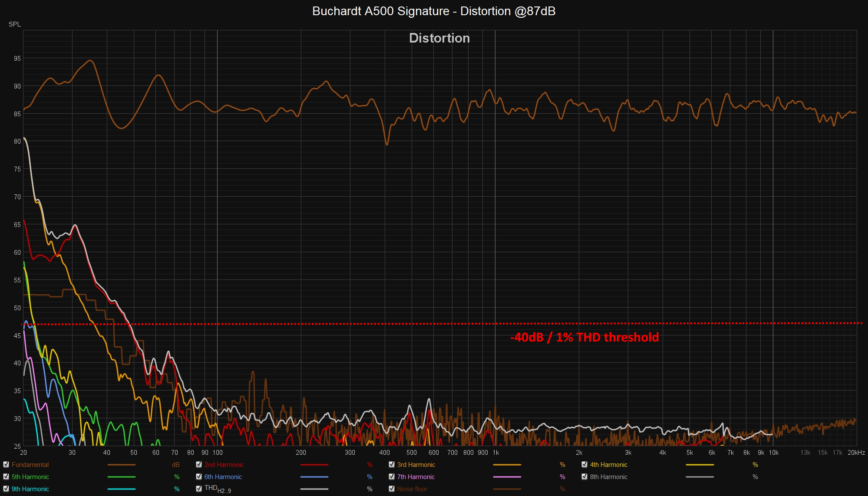Click the 200 frequency axis label
This screenshot has width=868, height=496.
click(301, 453)
